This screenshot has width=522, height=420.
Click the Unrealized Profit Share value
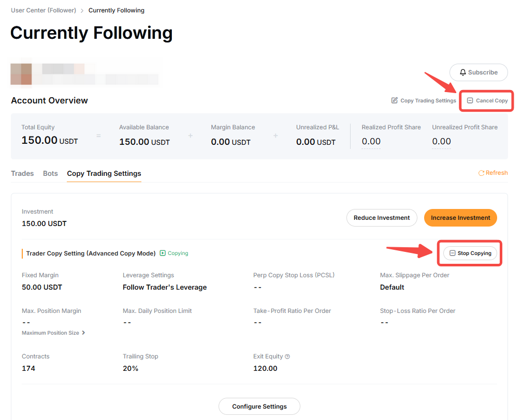441,142
